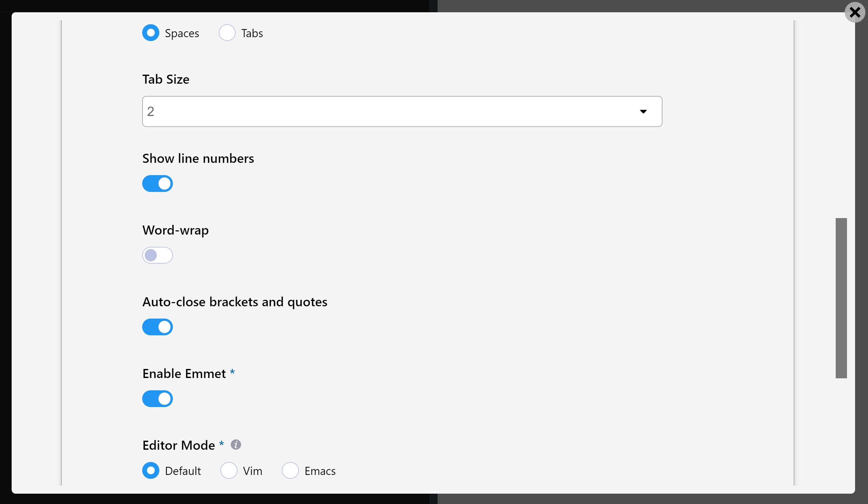This screenshot has height=504, width=868.
Task: Enable Word-wrap
Action: [x=157, y=255]
